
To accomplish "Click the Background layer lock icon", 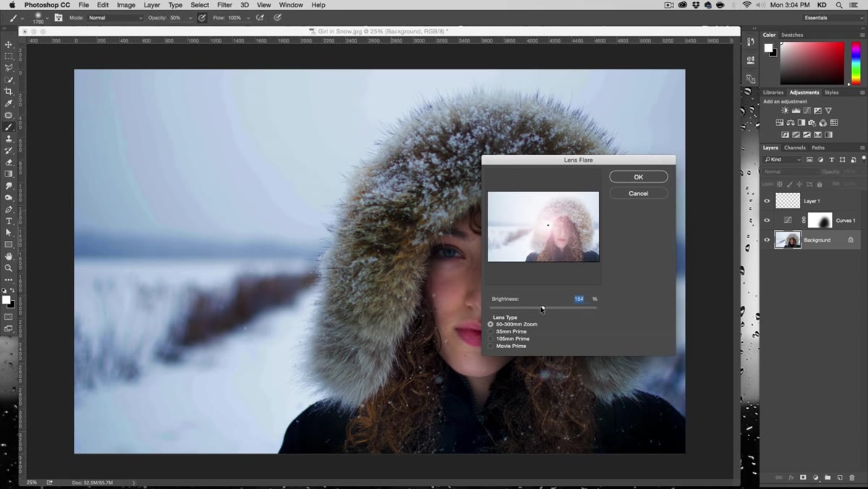I will tap(851, 239).
